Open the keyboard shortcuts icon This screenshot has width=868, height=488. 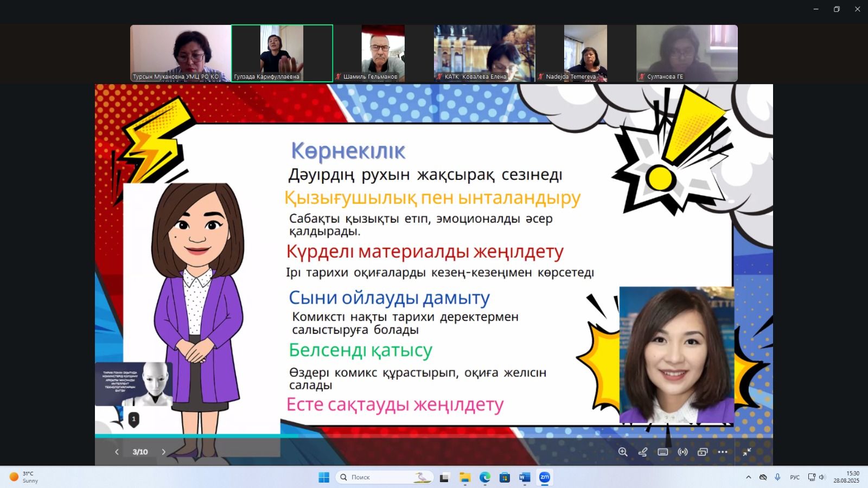(662, 452)
